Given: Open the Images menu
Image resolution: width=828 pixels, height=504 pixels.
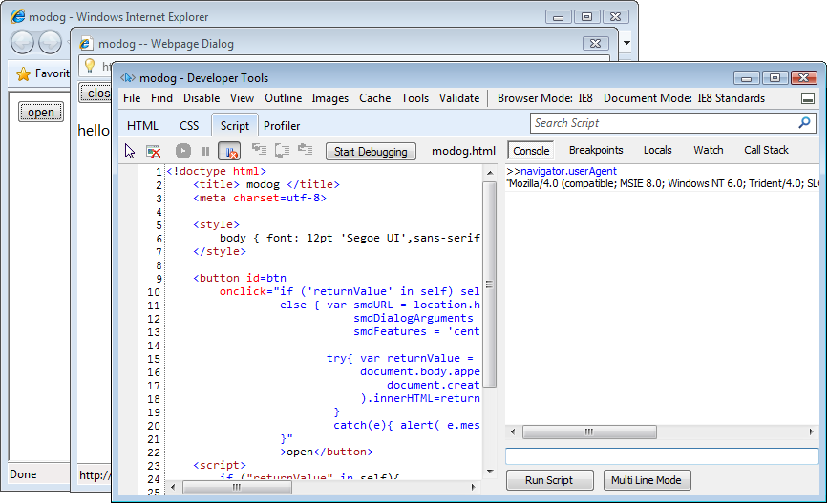Looking at the screenshot, I should tap(330, 98).
